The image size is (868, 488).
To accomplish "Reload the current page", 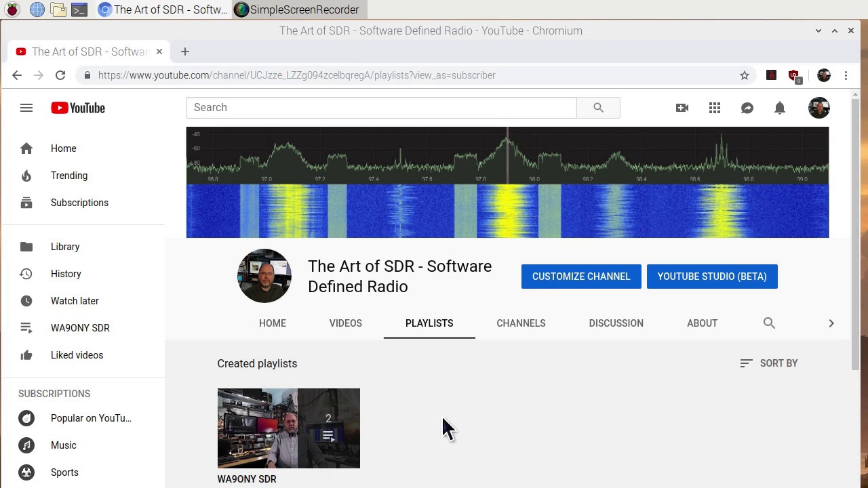I will pos(60,75).
